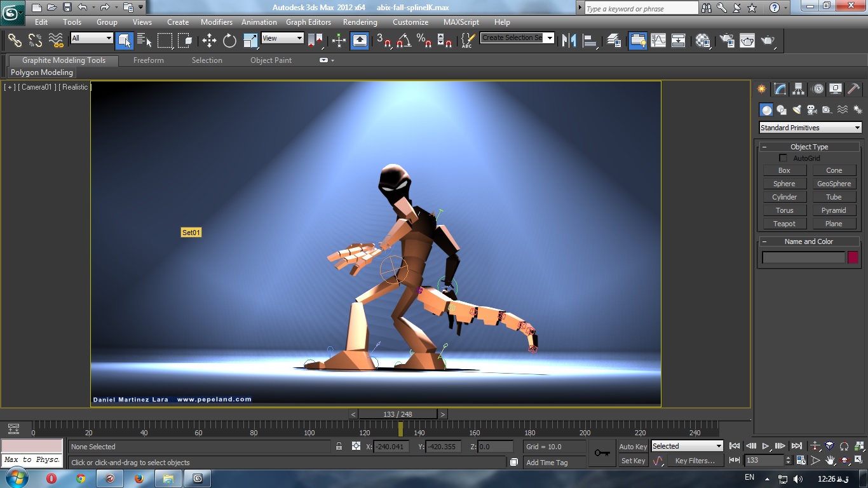Click the Render Production teapot icon
868x488 pixels.
pos(768,41)
